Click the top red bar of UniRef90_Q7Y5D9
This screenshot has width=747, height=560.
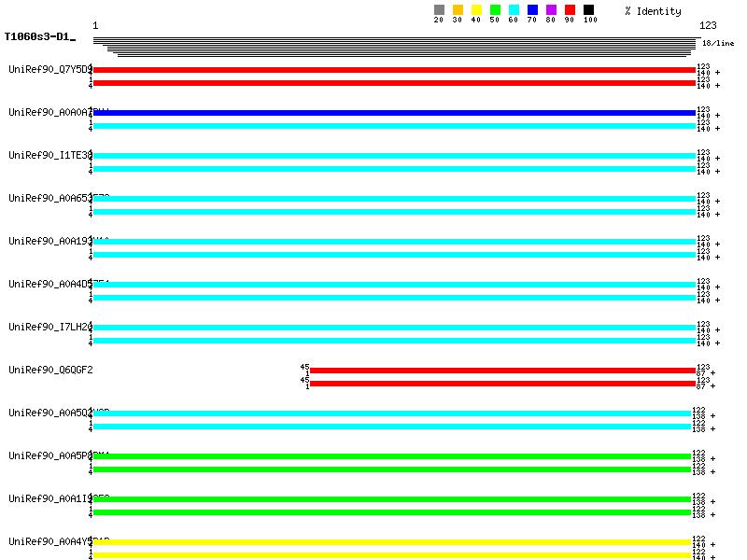(394, 70)
